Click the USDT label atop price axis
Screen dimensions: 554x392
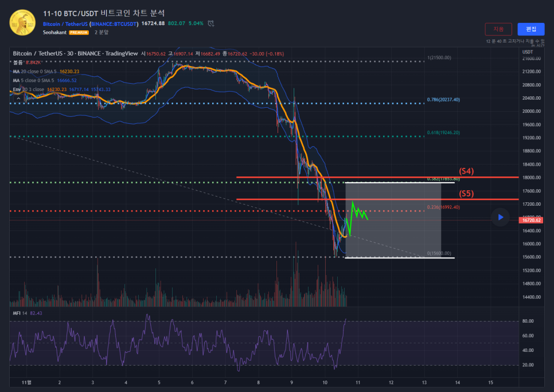(528, 52)
